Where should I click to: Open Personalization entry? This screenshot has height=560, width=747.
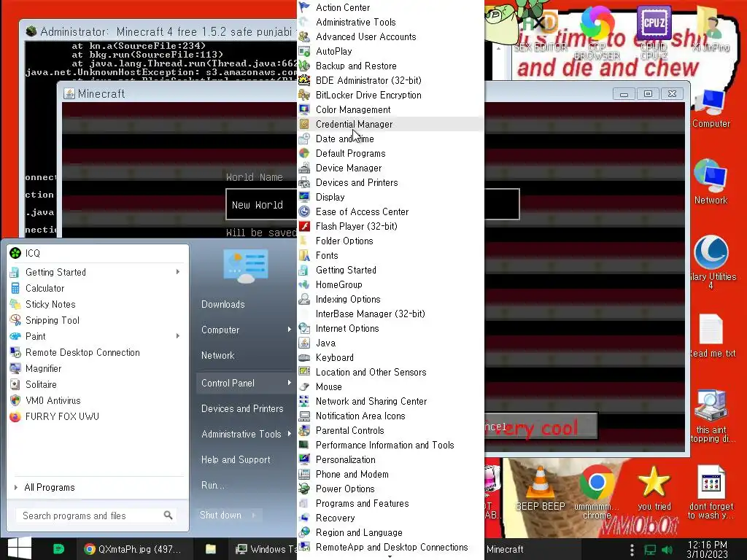pyautogui.click(x=391, y=459)
